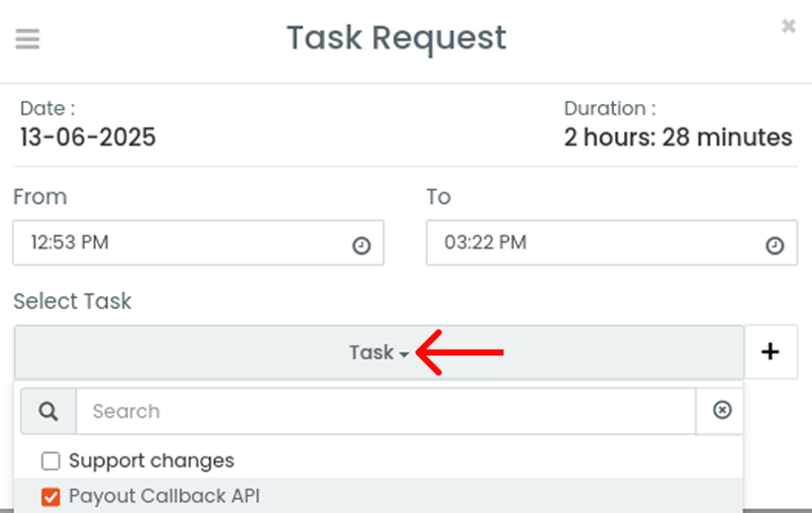
Task: Check the Support changes checkbox
Action: click(51, 461)
